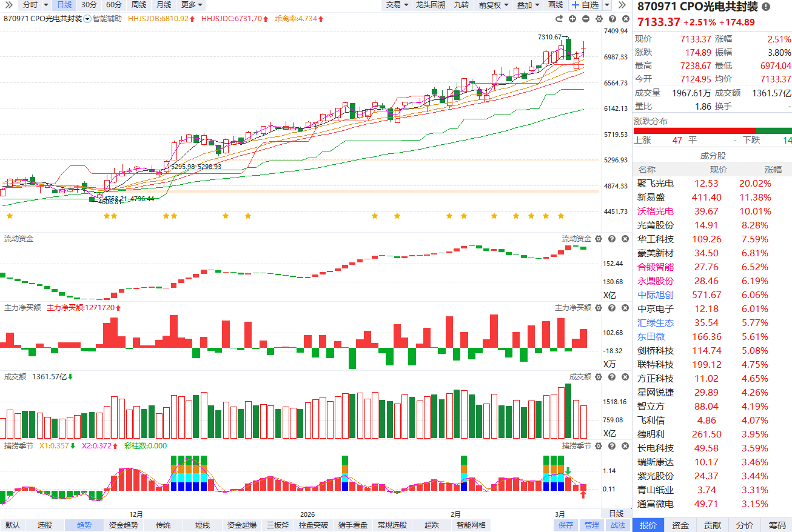Add stock to 自选 watchlist
The height and width of the screenshot is (532, 792).
click(585, 5)
